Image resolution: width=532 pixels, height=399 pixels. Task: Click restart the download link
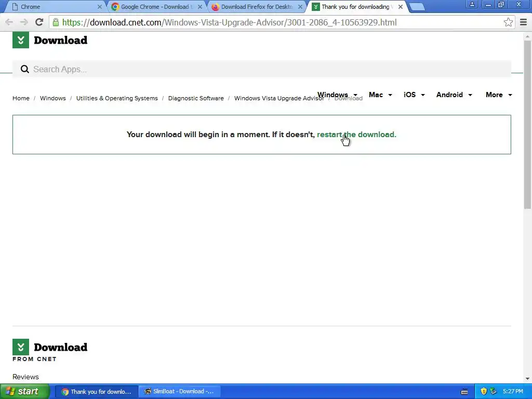tap(356, 135)
